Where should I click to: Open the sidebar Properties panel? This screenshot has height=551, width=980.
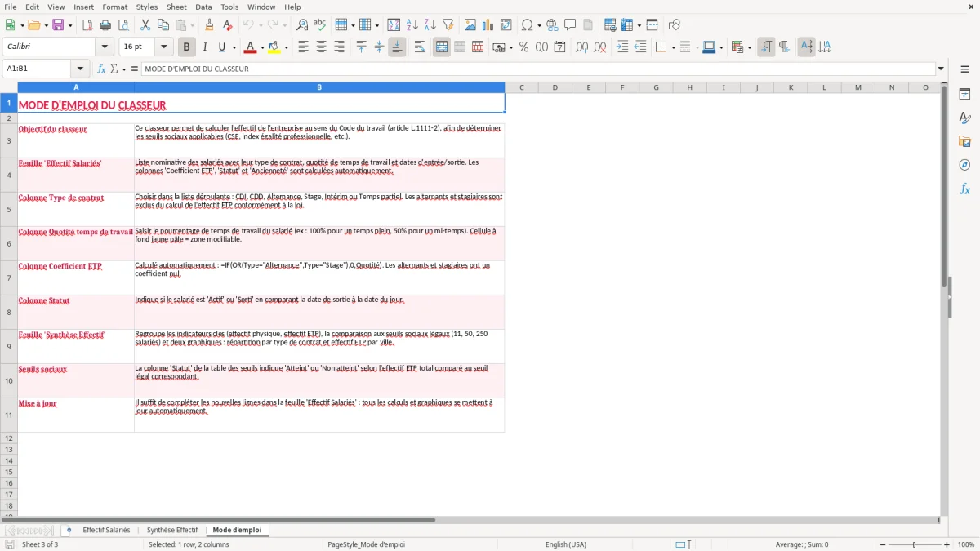coord(964,95)
